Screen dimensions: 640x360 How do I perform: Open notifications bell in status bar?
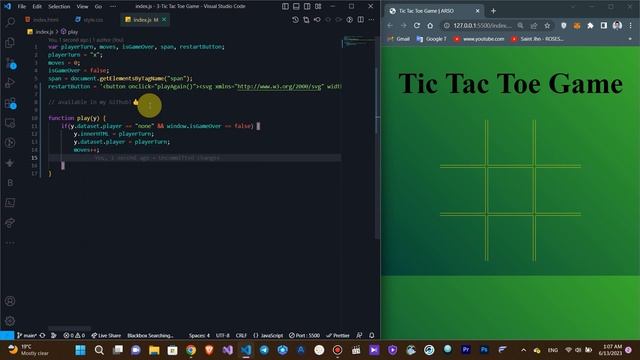tap(372, 336)
